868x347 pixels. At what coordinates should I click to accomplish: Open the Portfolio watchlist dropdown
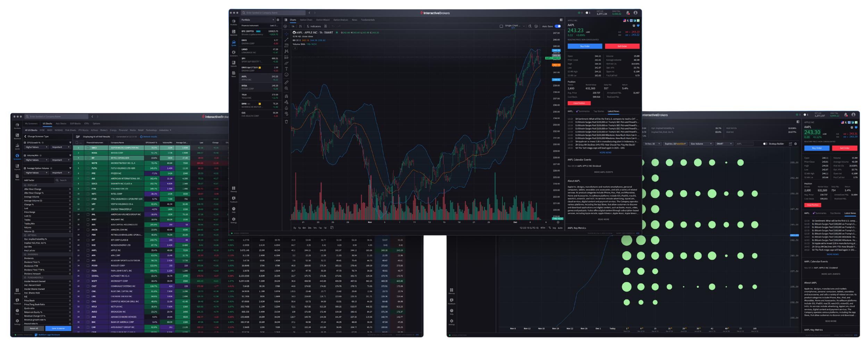pos(258,20)
